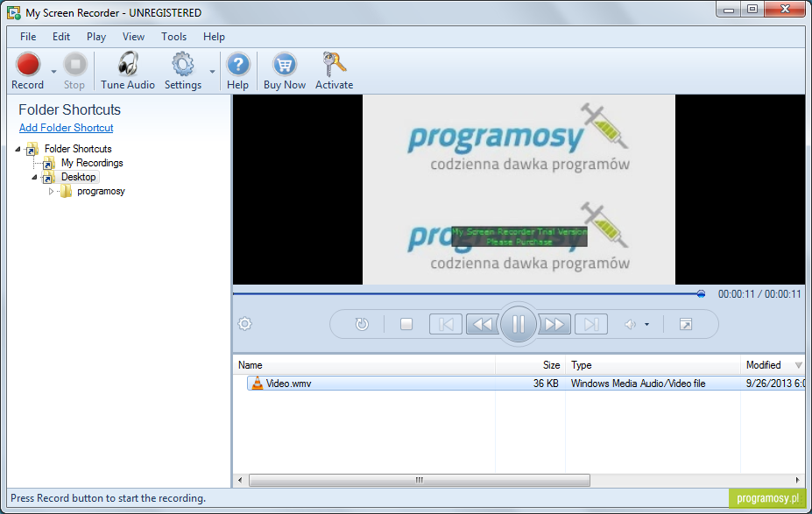Click the video preview area
The height and width of the screenshot is (514, 812).
pos(519,189)
